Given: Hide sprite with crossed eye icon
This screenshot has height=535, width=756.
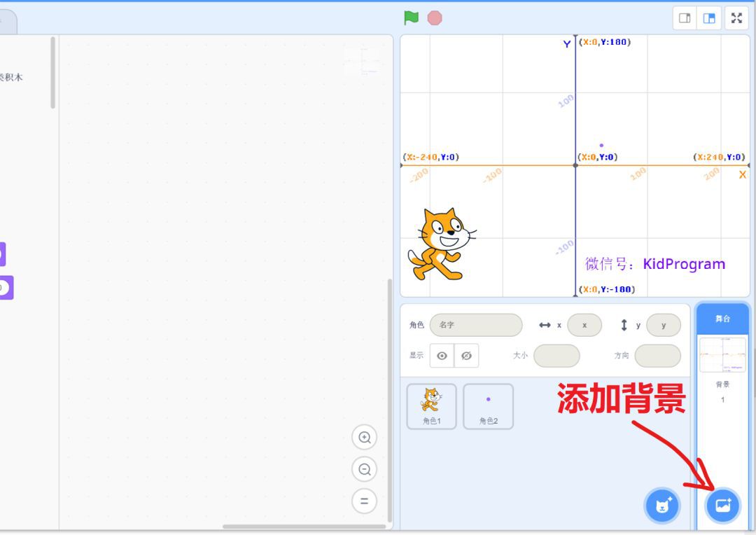Looking at the screenshot, I should (466, 356).
